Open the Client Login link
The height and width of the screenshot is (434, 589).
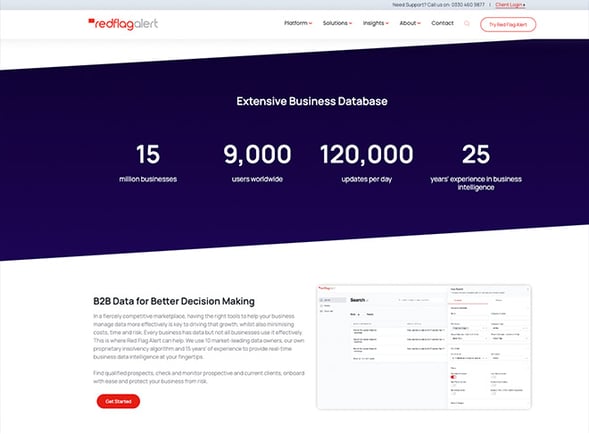coord(510,5)
